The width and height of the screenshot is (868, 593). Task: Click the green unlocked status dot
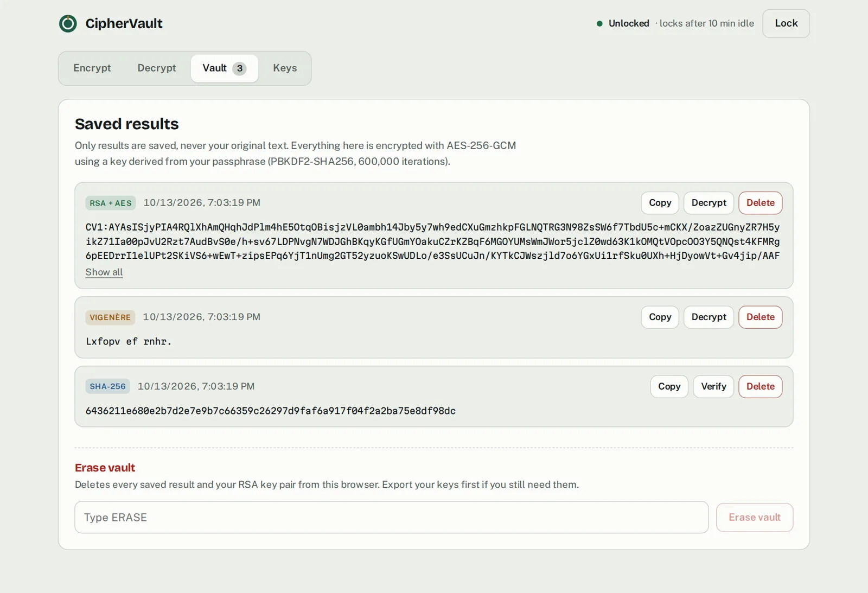point(599,23)
